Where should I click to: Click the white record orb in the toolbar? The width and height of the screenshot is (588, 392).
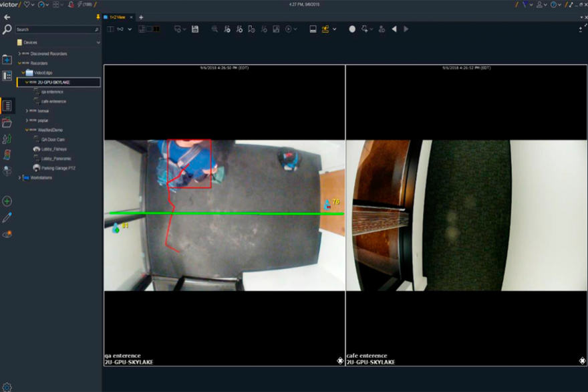(x=352, y=29)
